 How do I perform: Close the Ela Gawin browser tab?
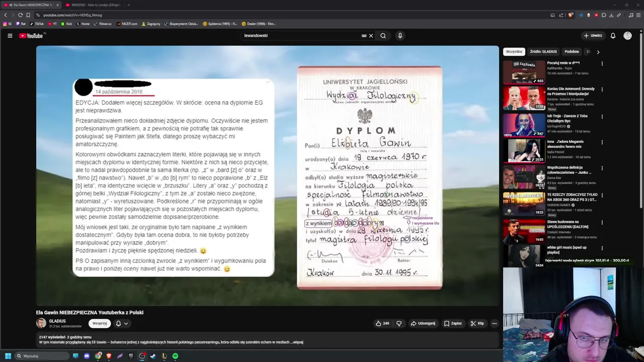pyautogui.click(x=57, y=5)
